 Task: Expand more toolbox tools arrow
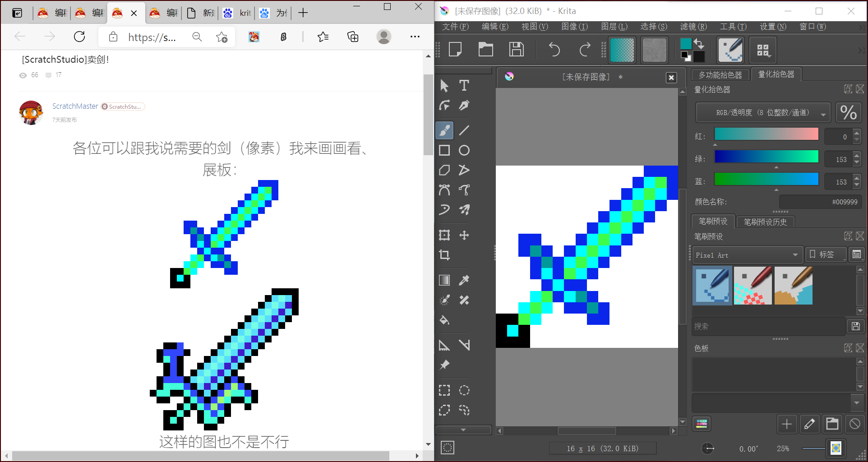click(463, 430)
